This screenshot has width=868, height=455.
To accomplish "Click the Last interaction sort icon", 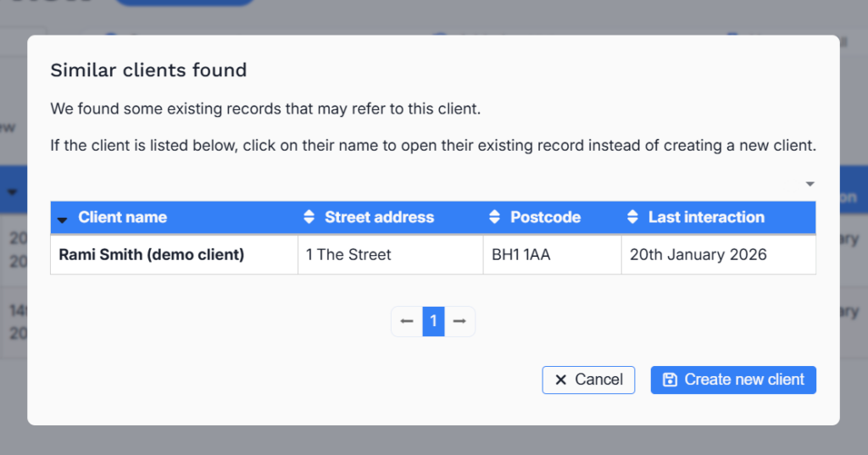I will pyautogui.click(x=632, y=218).
